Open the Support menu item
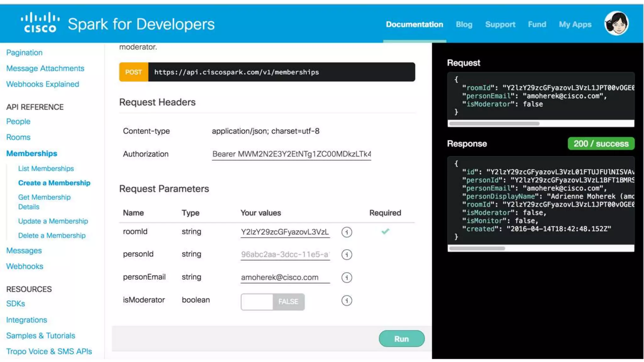Image resolution: width=644 pixels, height=362 pixels. [x=500, y=25]
